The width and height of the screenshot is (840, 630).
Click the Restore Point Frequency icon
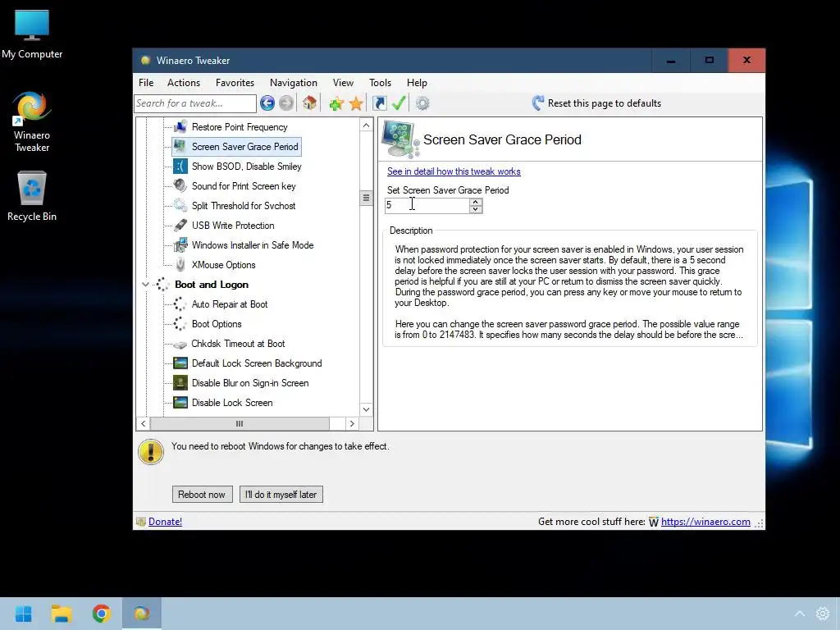coord(180,127)
